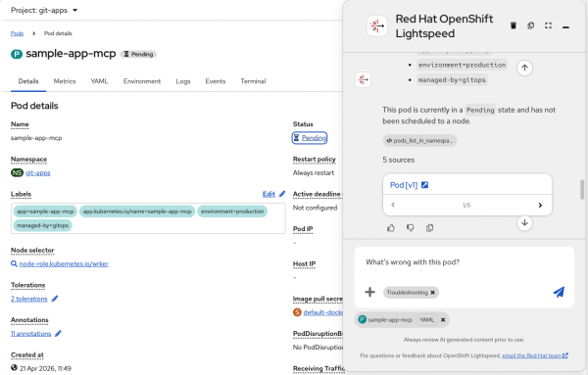This screenshot has width=588, height=375.
Task: Open the Events tab
Action: point(216,81)
